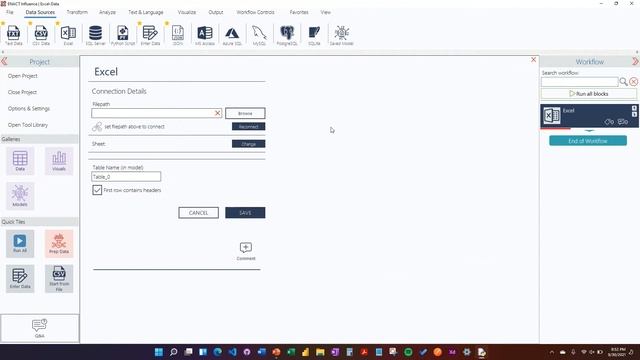Open the Visuals gallery
Screen dimensions: 640x360
coord(59,161)
